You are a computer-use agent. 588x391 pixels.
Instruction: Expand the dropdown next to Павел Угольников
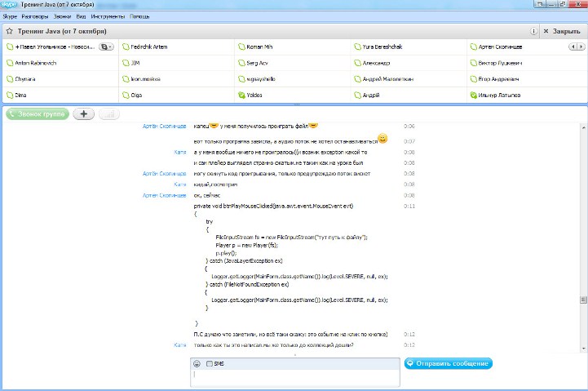[x=105, y=47]
